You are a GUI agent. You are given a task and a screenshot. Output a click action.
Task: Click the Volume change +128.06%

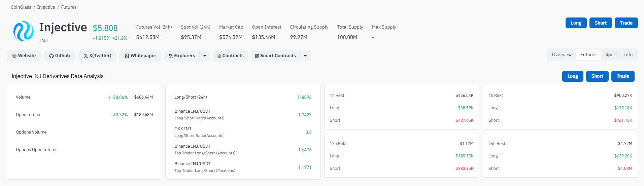tap(118, 97)
